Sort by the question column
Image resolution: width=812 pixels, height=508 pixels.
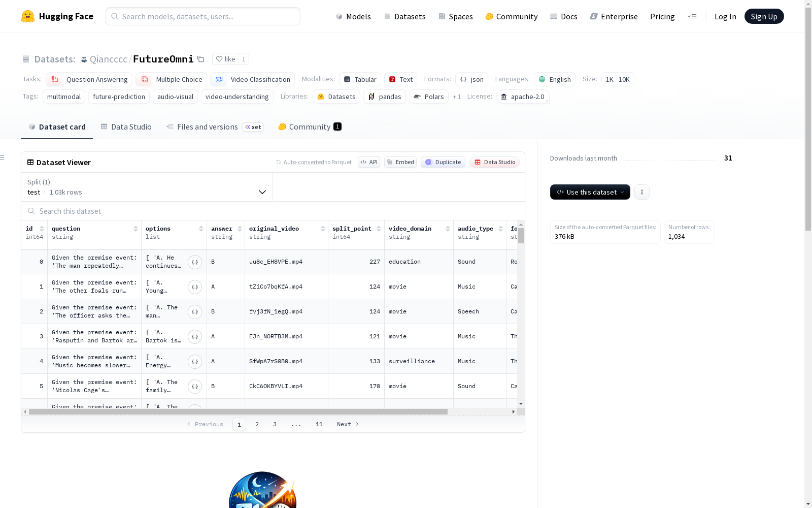(x=136, y=229)
